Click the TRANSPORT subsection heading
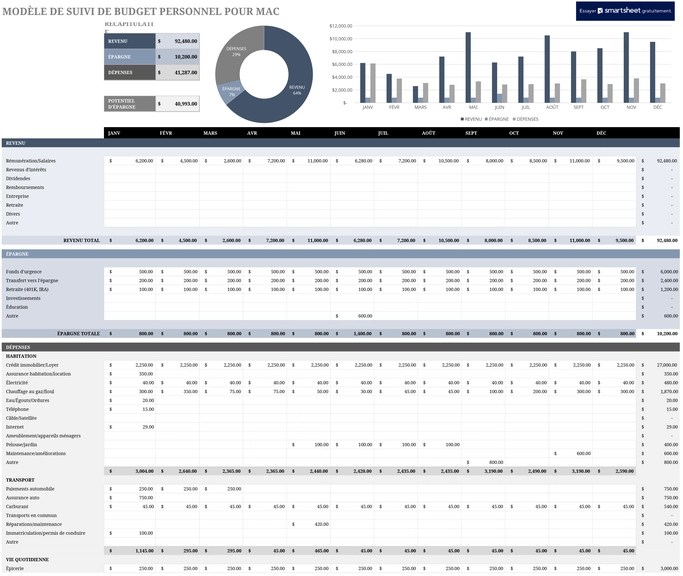The width and height of the screenshot is (683, 576). point(20,480)
